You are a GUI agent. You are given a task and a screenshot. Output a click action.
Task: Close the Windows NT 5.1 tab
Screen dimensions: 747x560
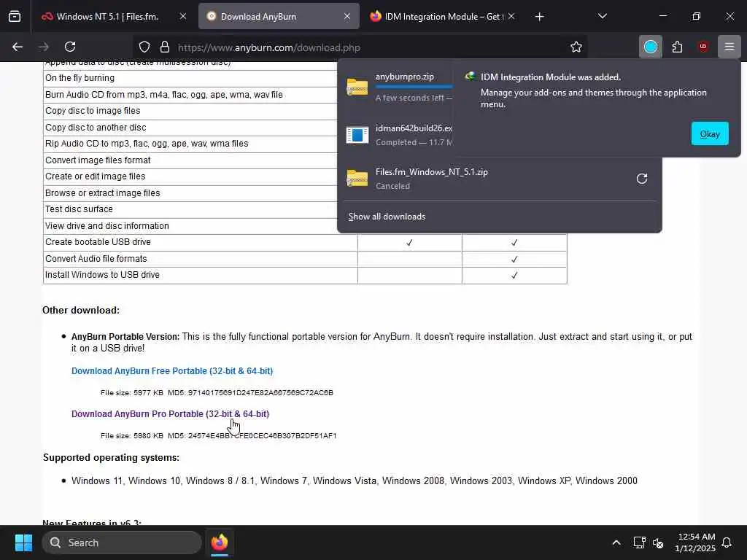pyautogui.click(x=183, y=16)
